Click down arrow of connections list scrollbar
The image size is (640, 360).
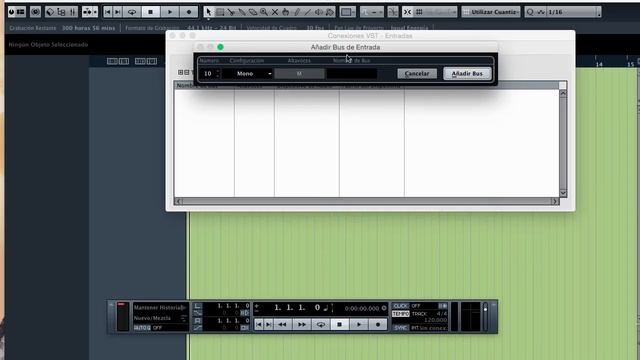(x=563, y=193)
